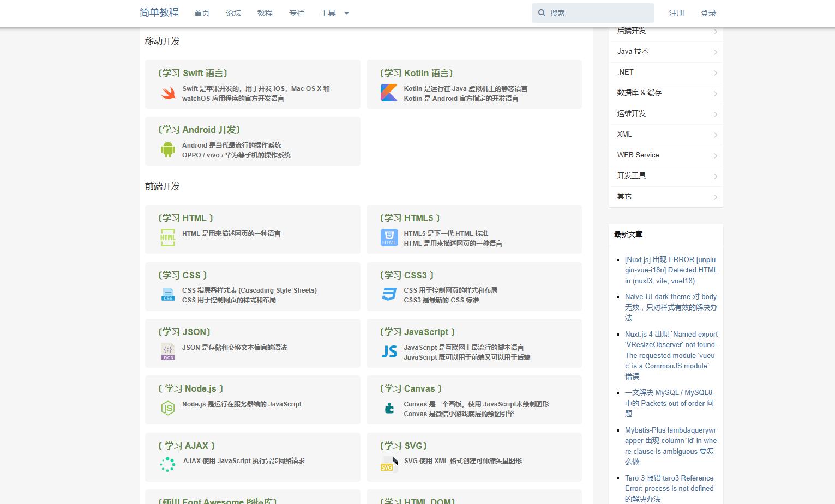Viewport: 835px width, 504px height.
Task: Open the Naive-UI dark-theme article
Action: coord(671,307)
